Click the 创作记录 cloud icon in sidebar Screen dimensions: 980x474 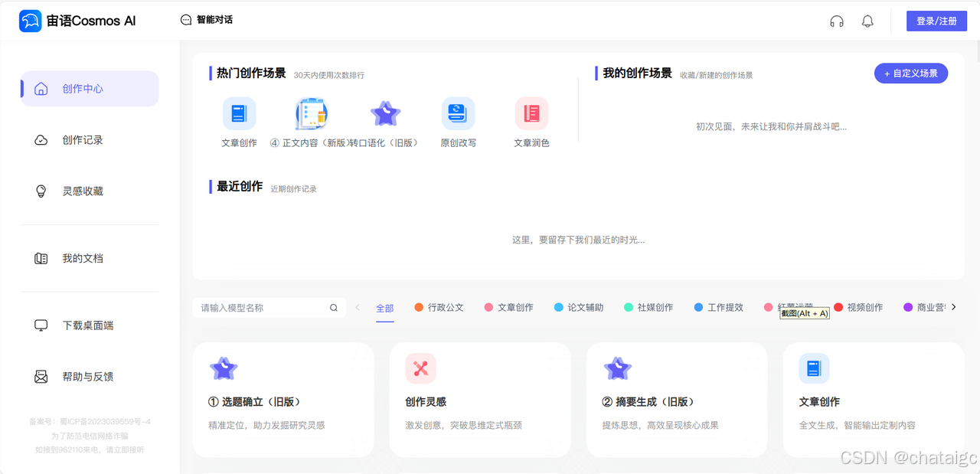41,140
